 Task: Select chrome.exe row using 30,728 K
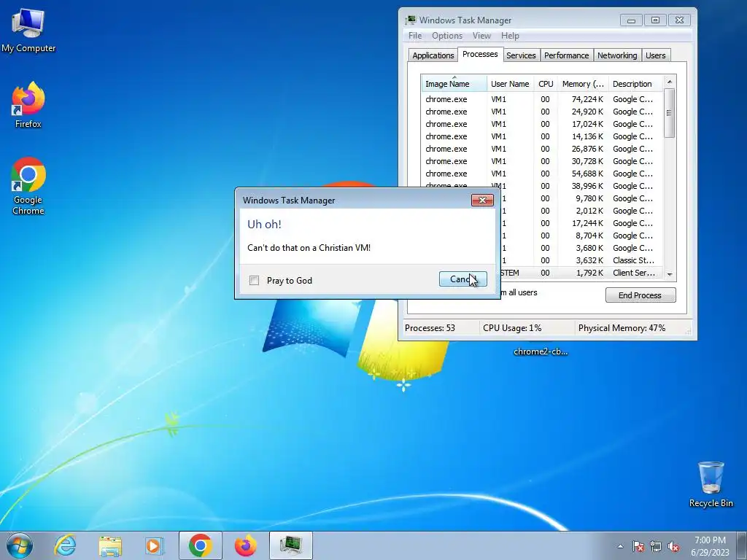pos(542,161)
